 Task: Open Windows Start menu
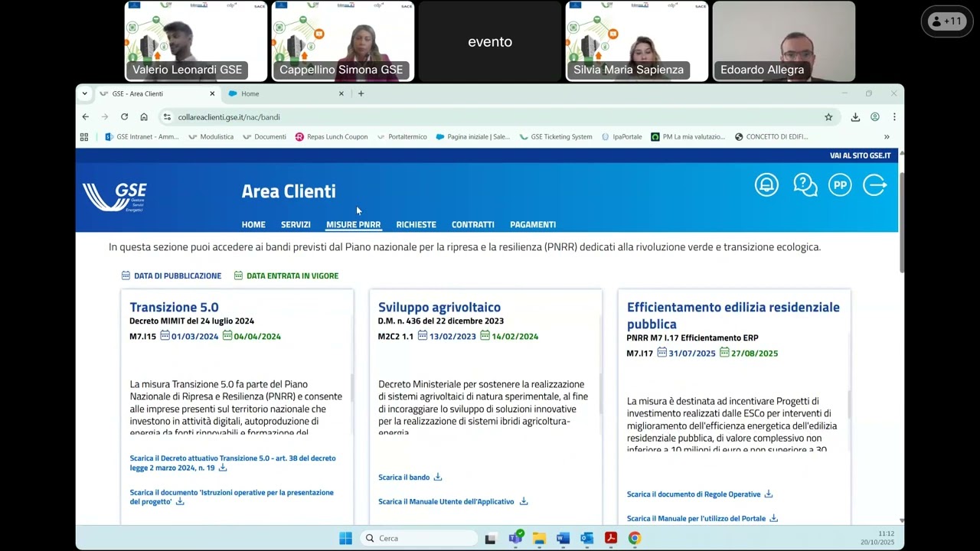point(346,538)
